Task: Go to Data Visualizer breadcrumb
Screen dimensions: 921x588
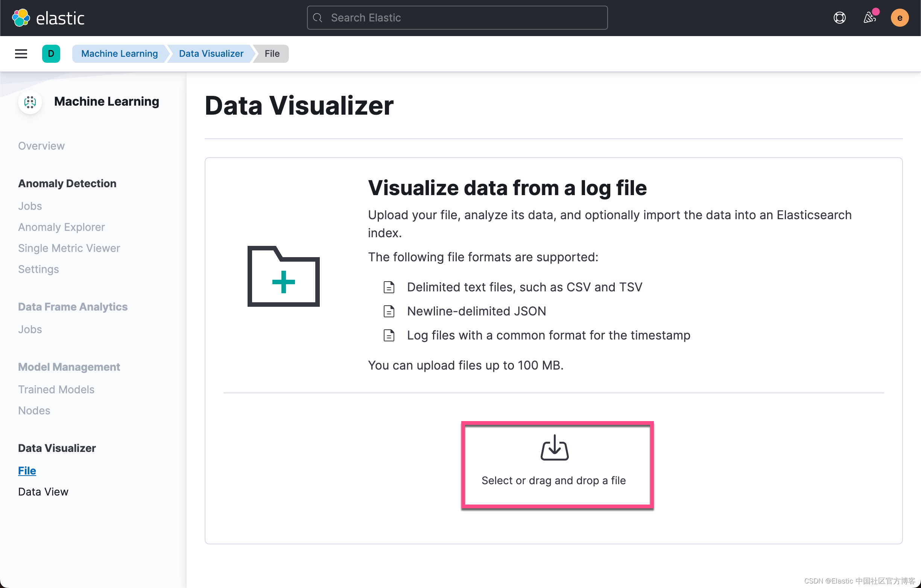Action: pos(211,53)
